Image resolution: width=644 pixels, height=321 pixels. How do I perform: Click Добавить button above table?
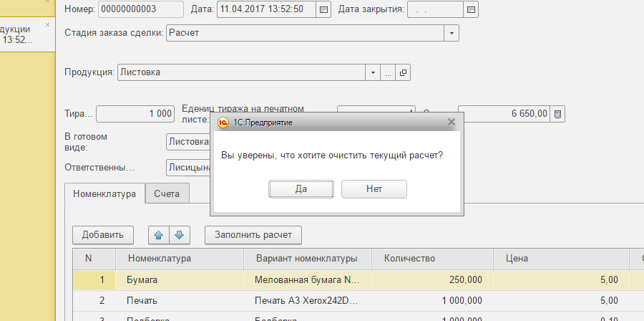(102, 234)
